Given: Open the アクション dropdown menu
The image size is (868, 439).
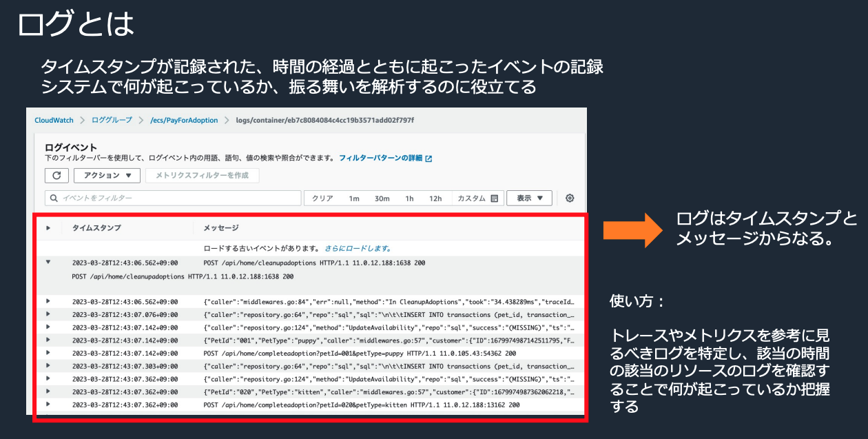Looking at the screenshot, I should point(107,175).
